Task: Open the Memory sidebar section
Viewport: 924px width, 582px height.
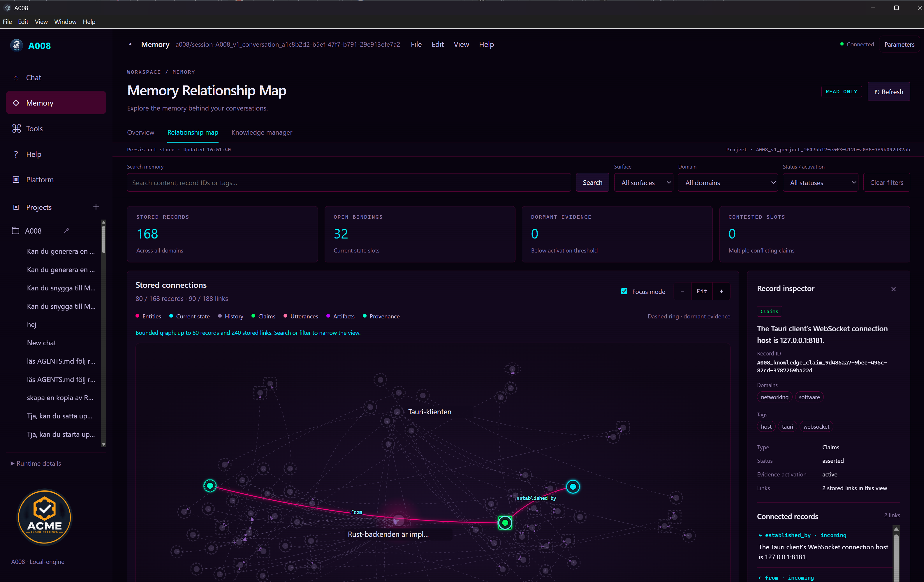Action: tap(56, 103)
